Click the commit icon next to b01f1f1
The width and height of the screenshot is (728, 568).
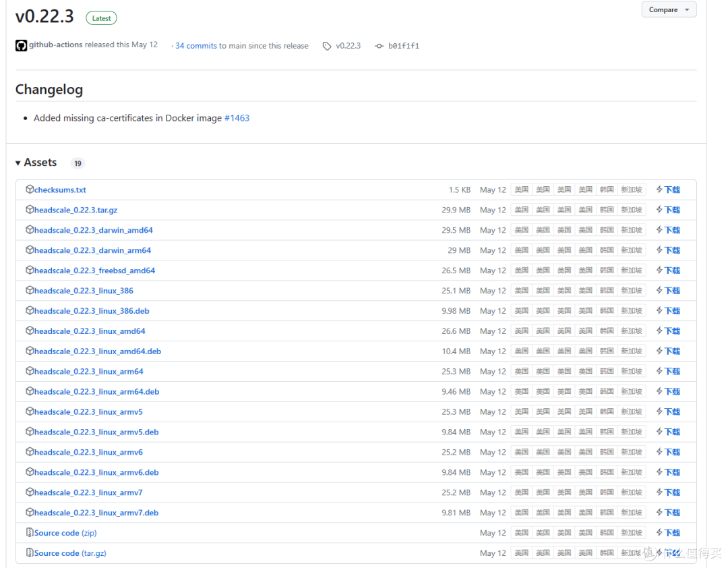[x=379, y=46]
